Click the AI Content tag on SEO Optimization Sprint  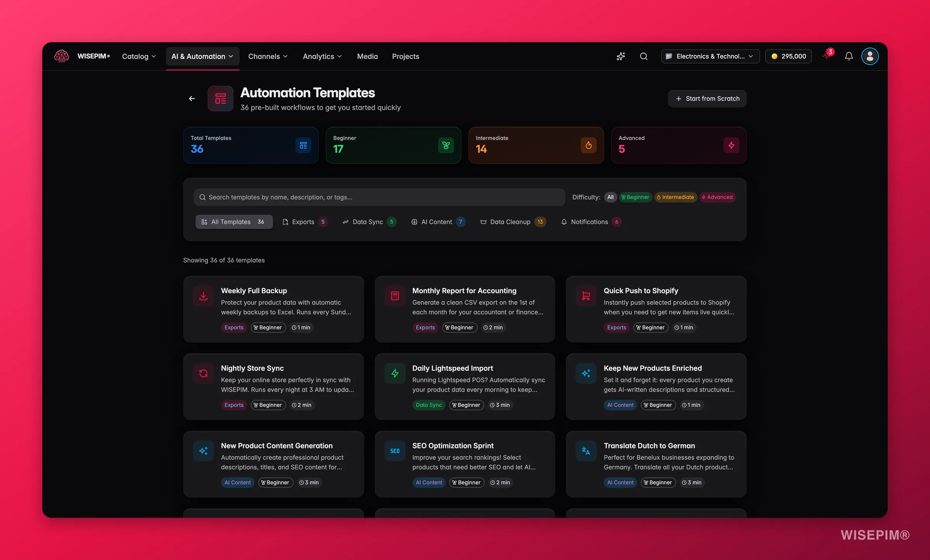tap(429, 482)
